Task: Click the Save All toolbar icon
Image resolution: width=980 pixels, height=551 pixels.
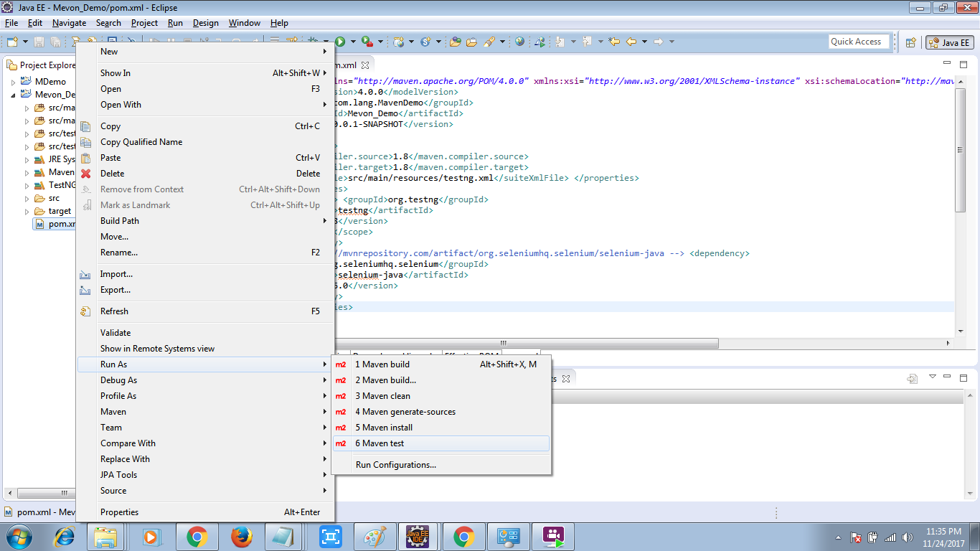Action: [x=55, y=41]
